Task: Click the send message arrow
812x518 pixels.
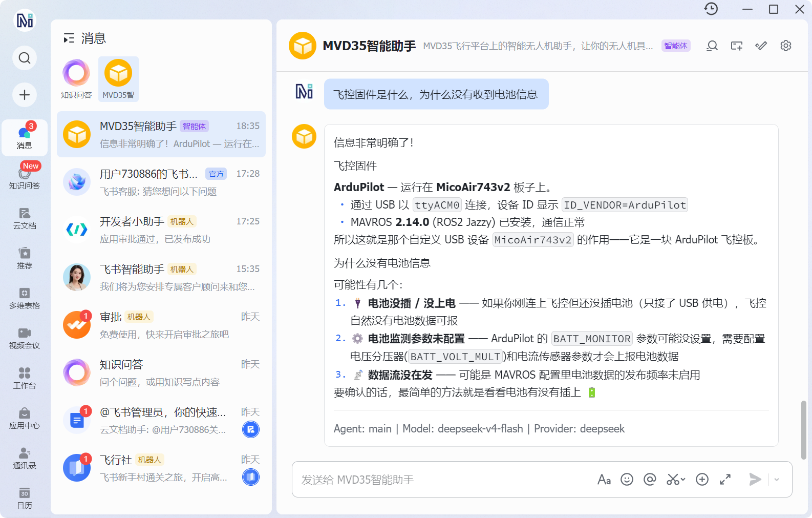Action: pos(755,480)
